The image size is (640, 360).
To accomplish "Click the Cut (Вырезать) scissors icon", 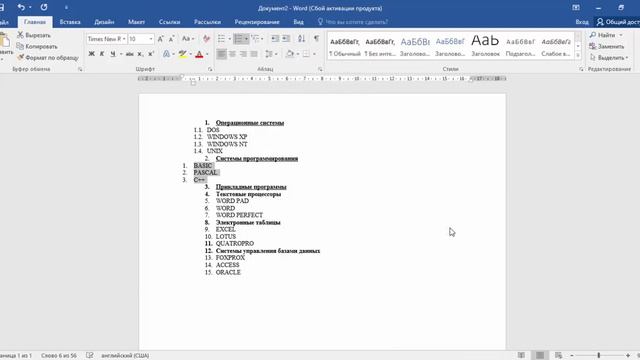I will pos(20,35).
